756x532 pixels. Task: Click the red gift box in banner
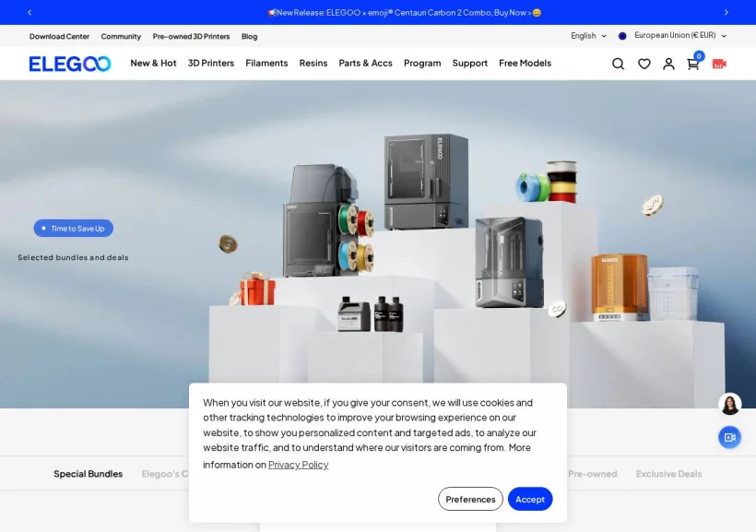257,289
